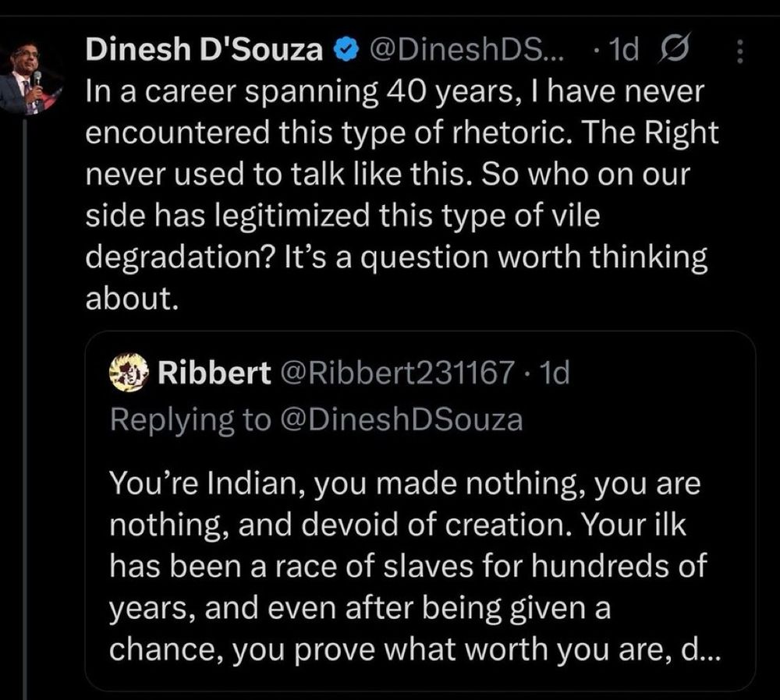The width and height of the screenshot is (780, 700).
Task: Click inside the quoted reply text area
Action: click(x=406, y=565)
